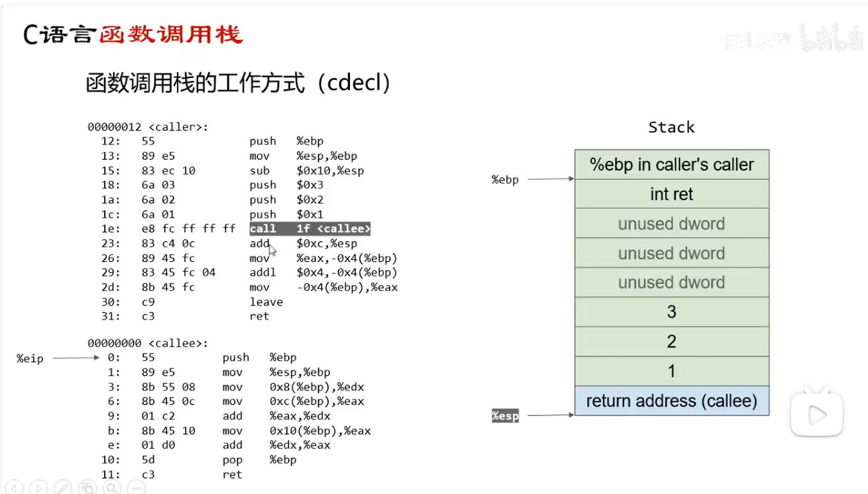
Task: Click the return address (callee) stack cell
Action: click(671, 401)
